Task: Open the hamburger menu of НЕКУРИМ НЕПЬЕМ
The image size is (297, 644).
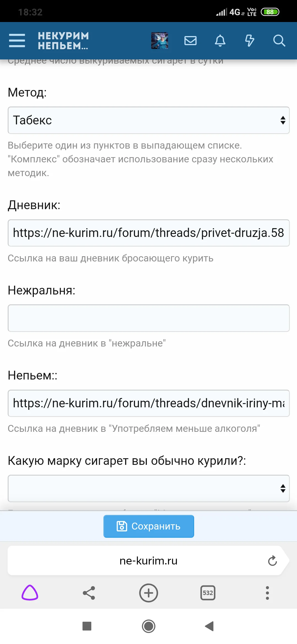Action: 17,41
